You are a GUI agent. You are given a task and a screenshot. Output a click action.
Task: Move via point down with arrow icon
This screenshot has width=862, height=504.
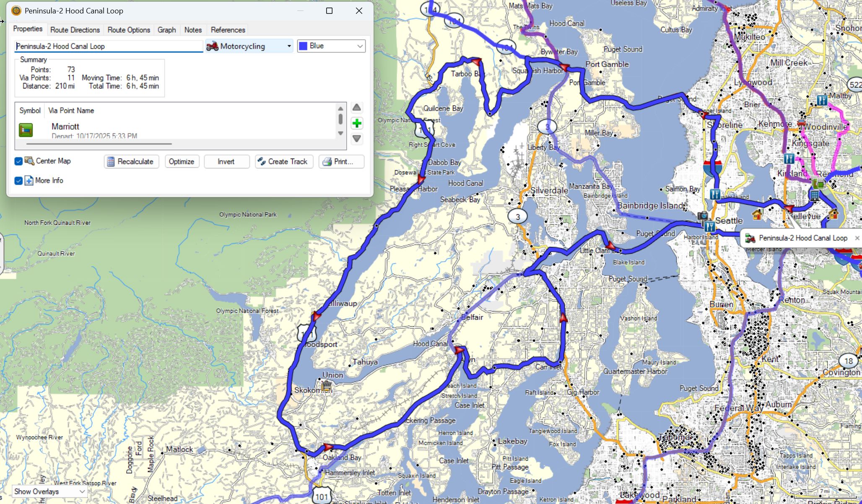357,139
